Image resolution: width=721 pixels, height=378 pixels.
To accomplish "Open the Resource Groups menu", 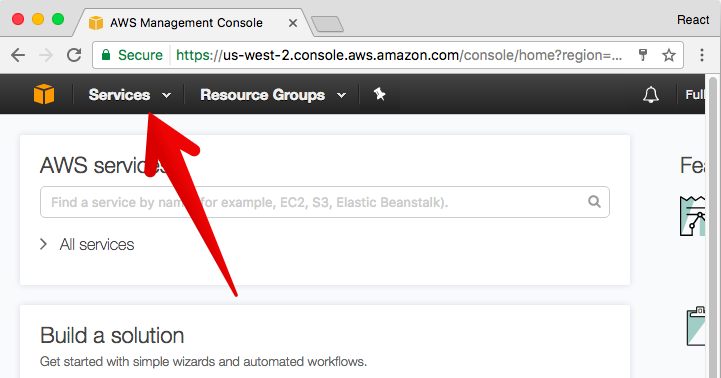I will (x=273, y=95).
